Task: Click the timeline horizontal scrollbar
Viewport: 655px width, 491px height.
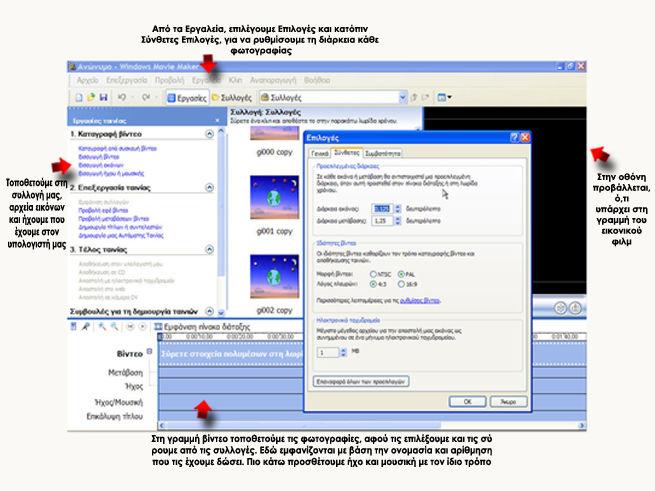Action: (x=371, y=425)
